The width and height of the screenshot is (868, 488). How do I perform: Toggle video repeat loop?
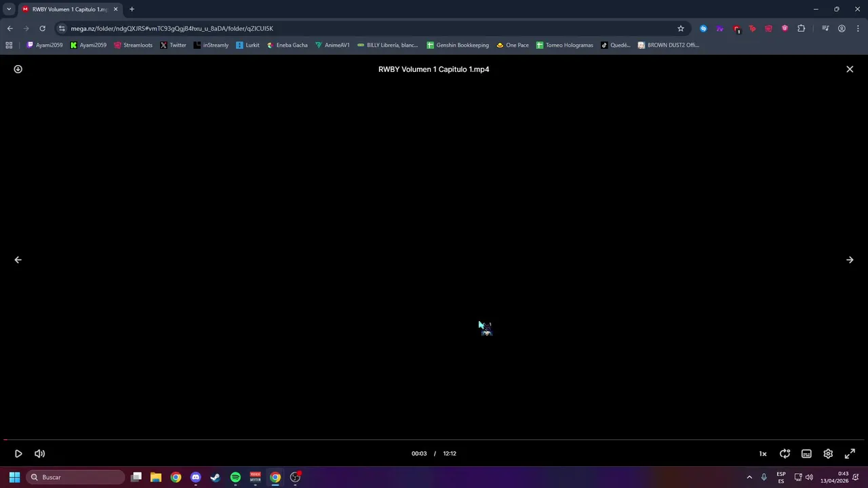click(785, 453)
